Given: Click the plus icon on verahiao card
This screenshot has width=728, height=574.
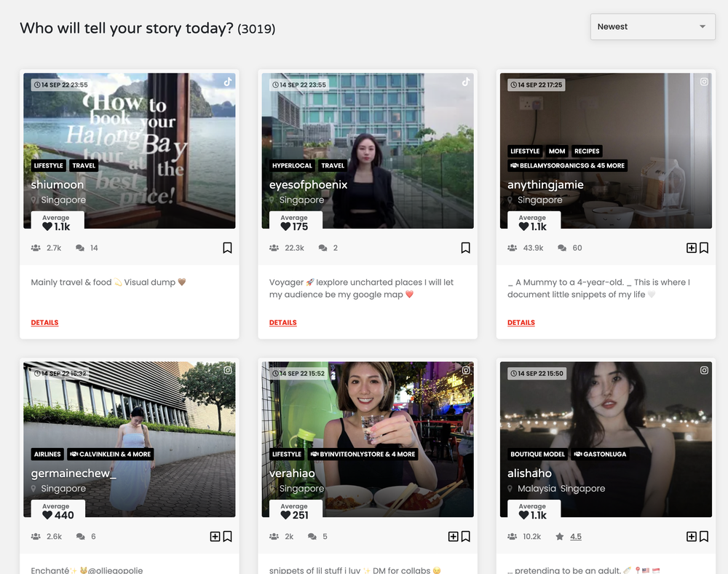Looking at the screenshot, I should (453, 536).
